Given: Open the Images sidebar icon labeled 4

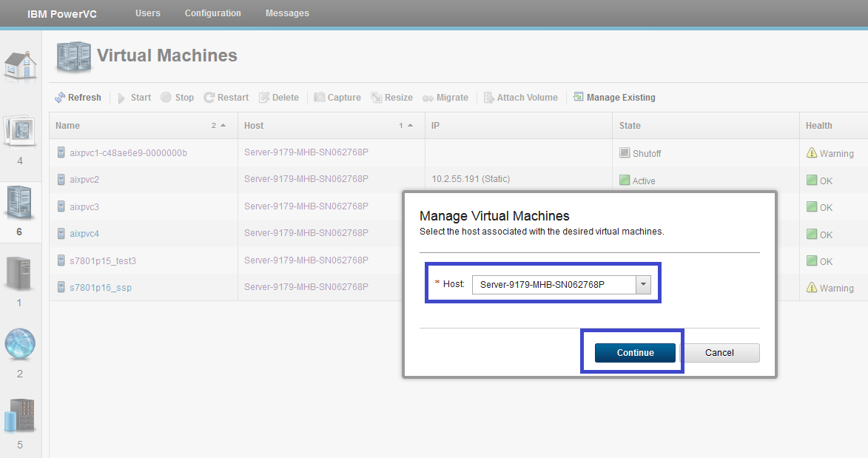Looking at the screenshot, I should [x=20, y=132].
